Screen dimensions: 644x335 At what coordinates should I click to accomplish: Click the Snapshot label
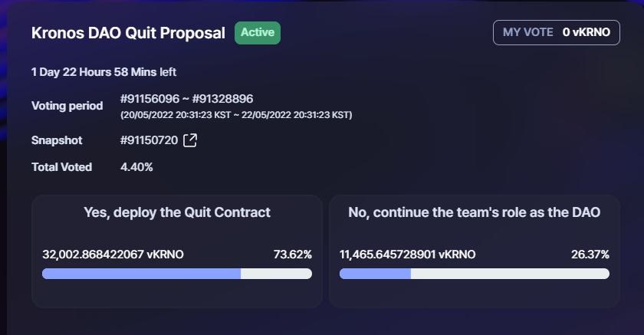[x=57, y=140]
